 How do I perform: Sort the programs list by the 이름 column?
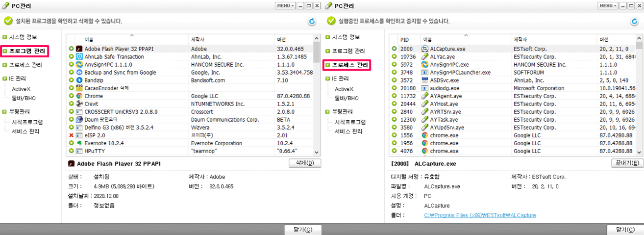pos(131,39)
